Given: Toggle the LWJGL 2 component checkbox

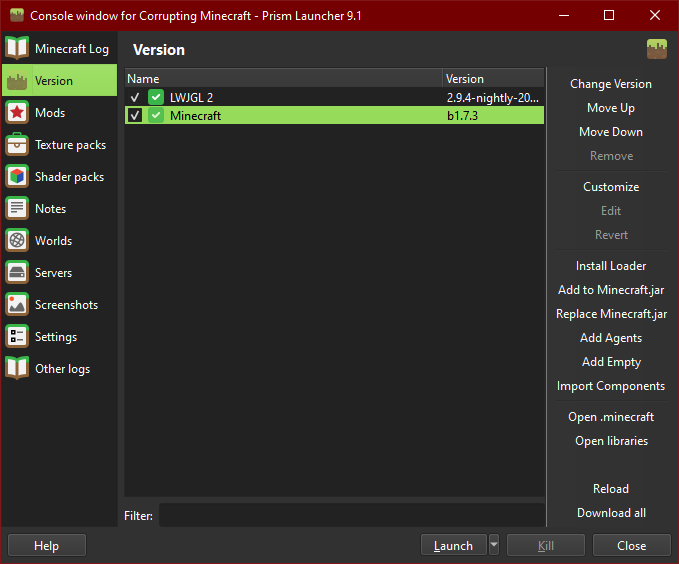Looking at the screenshot, I should pos(135,97).
